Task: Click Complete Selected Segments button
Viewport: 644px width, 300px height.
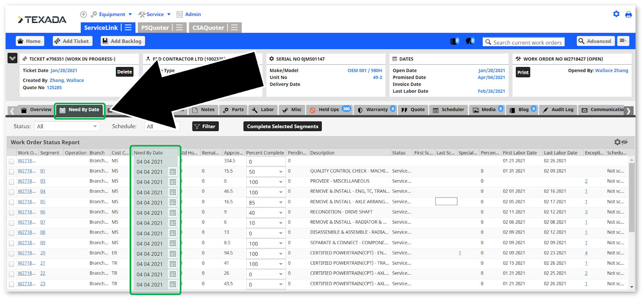Action: click(283, 126)
